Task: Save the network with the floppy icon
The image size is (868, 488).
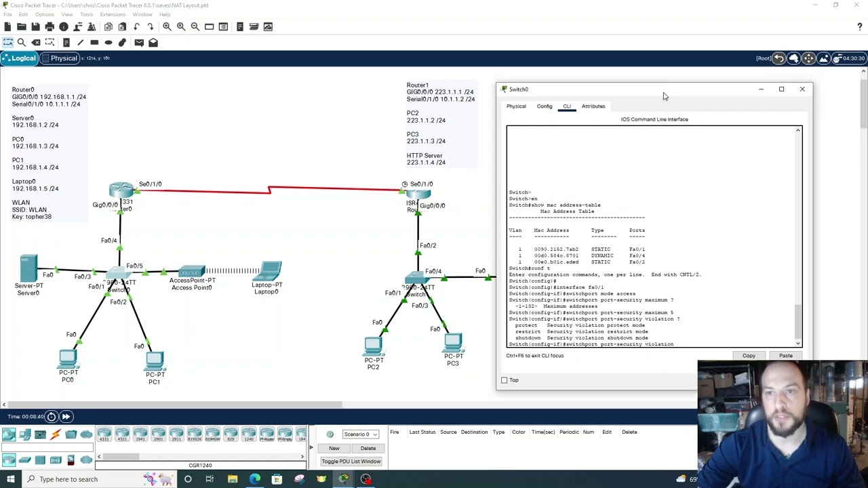Action: pos(35,26)
